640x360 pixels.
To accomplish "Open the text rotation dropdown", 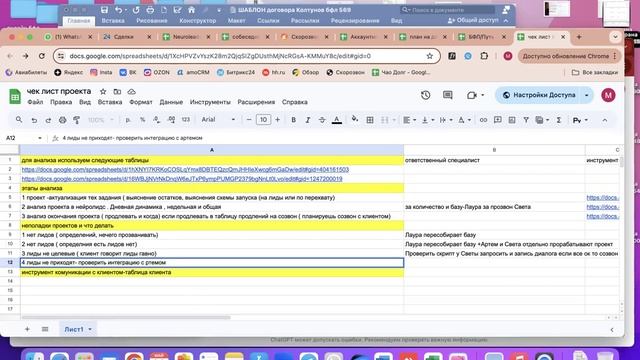I will click(464, 120).
